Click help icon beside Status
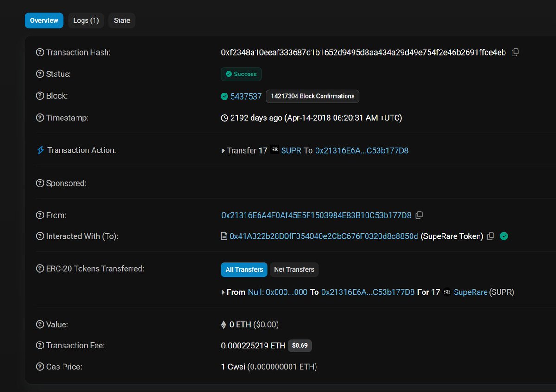 pos(40,74)
